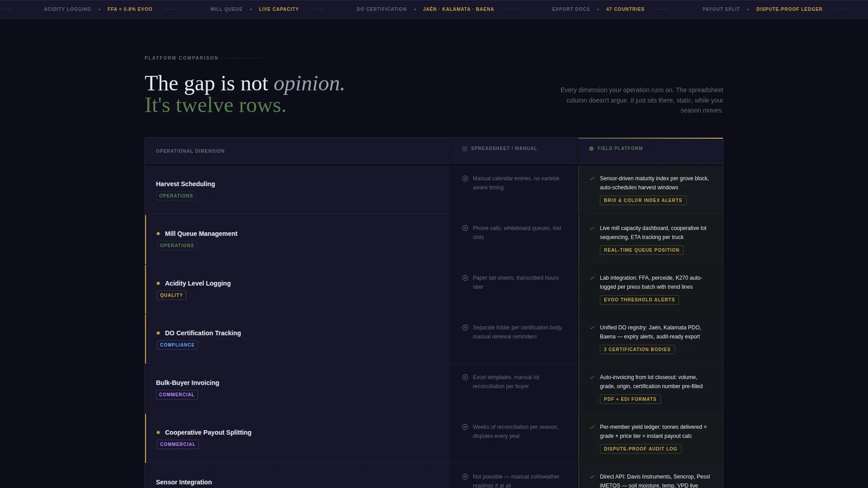This screenshot has height=488, width=868.
Task: Click the x-circle icon beside Manual calendar entries
Action: coord(465,178)
